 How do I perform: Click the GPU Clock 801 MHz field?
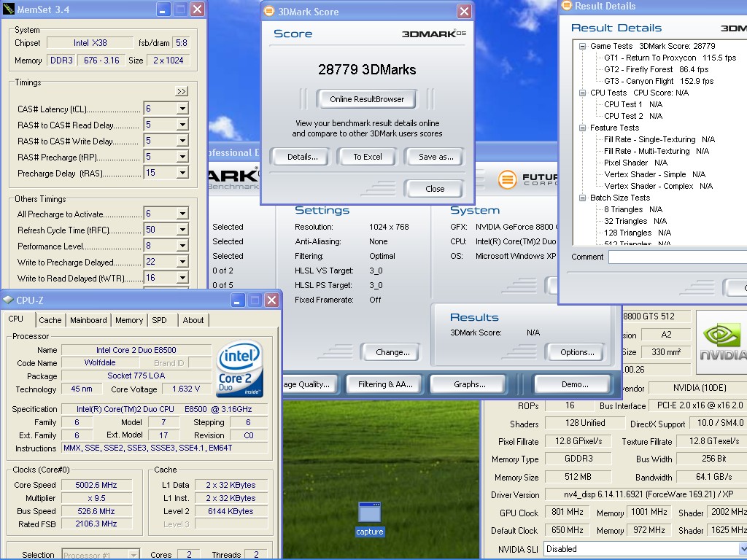tap(567, 512)
